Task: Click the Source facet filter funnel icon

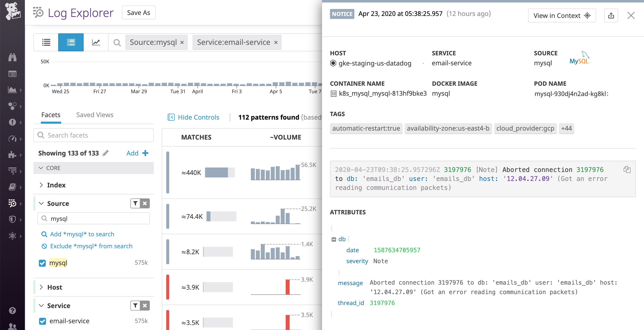Action: (x=135, y=203)
